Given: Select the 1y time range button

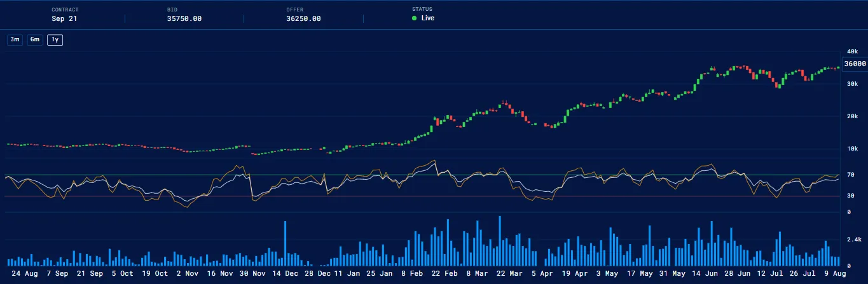Looking at the screenshot, I should [55, 40].
